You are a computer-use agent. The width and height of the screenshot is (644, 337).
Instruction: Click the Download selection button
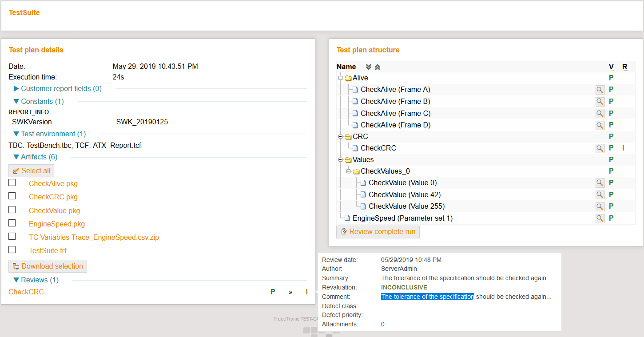click(x=48, y=266)
